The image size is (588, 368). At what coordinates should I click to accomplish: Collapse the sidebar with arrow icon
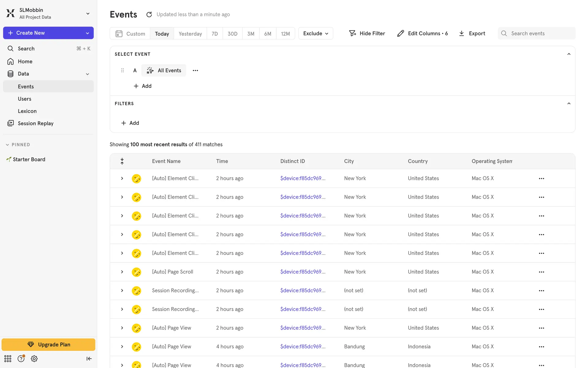tap(89, 358)
